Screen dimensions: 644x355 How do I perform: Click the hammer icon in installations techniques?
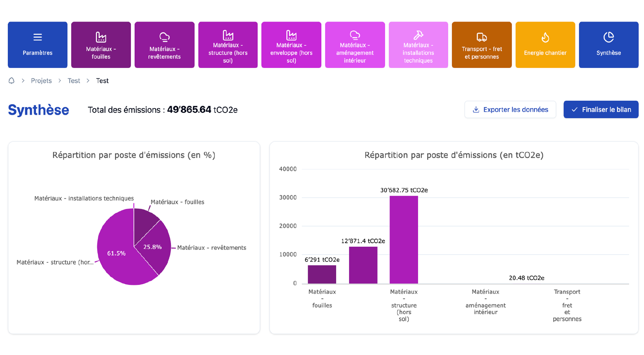(418, 35)
